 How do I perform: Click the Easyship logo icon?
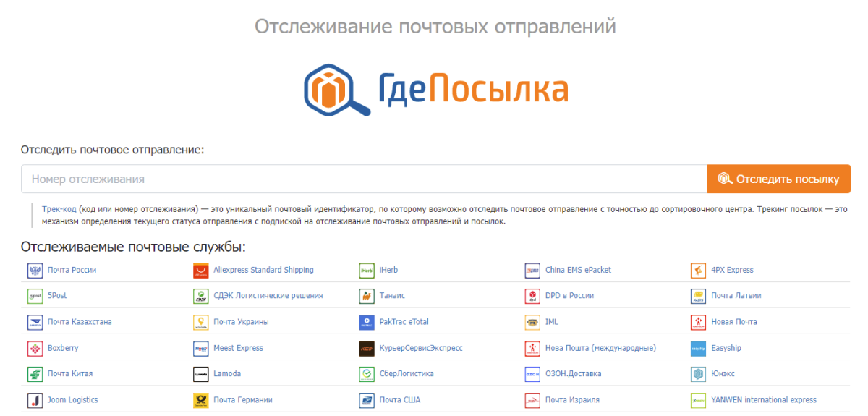tap(699, 348)
